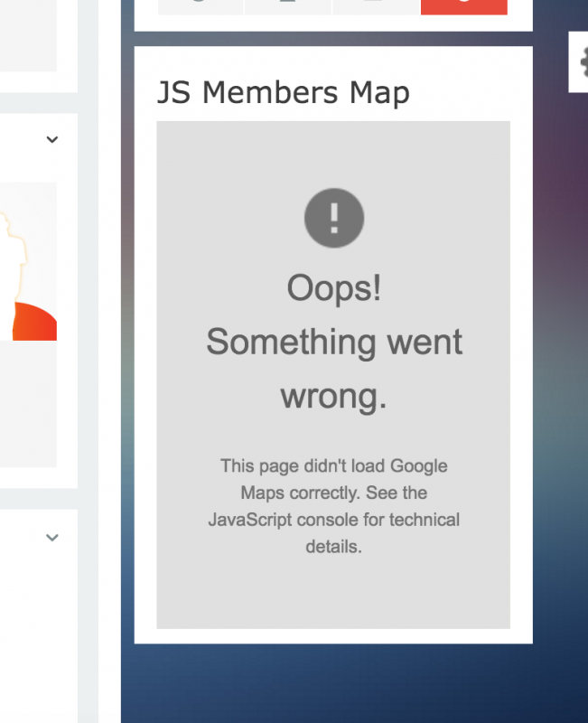Open the settings gear at the right edge
Image resolution: width=588 pixels, height=723 pixels.
tap(580, 61)
